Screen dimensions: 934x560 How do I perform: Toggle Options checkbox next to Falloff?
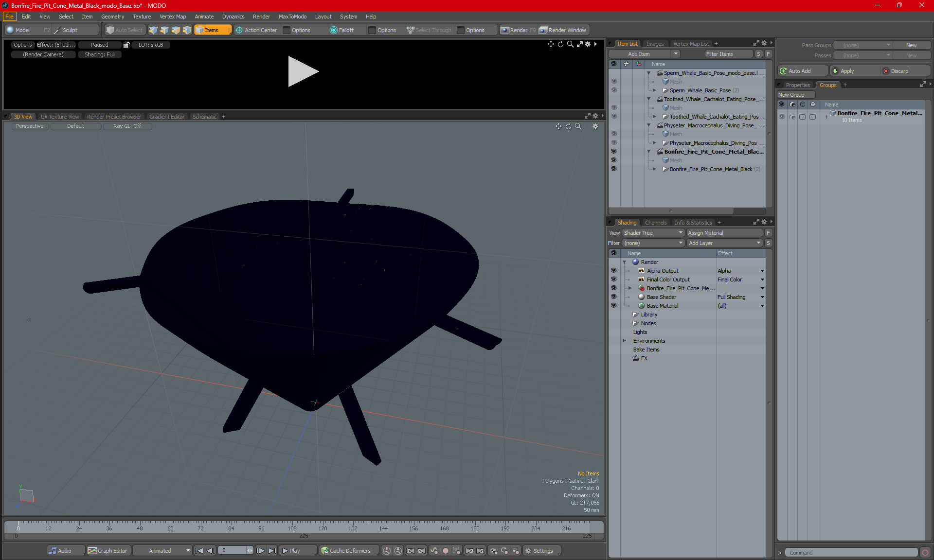point(372,30)
